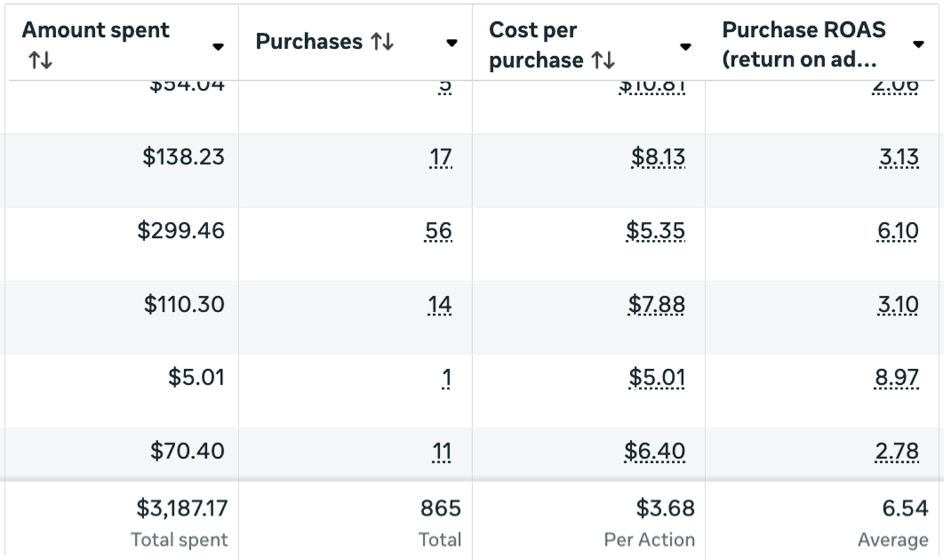Open Cost per purchase column options

coord(685,47)
